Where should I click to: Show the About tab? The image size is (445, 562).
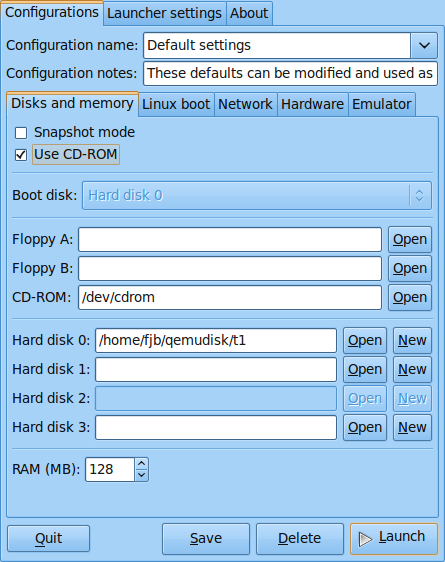tap(249, 13)
